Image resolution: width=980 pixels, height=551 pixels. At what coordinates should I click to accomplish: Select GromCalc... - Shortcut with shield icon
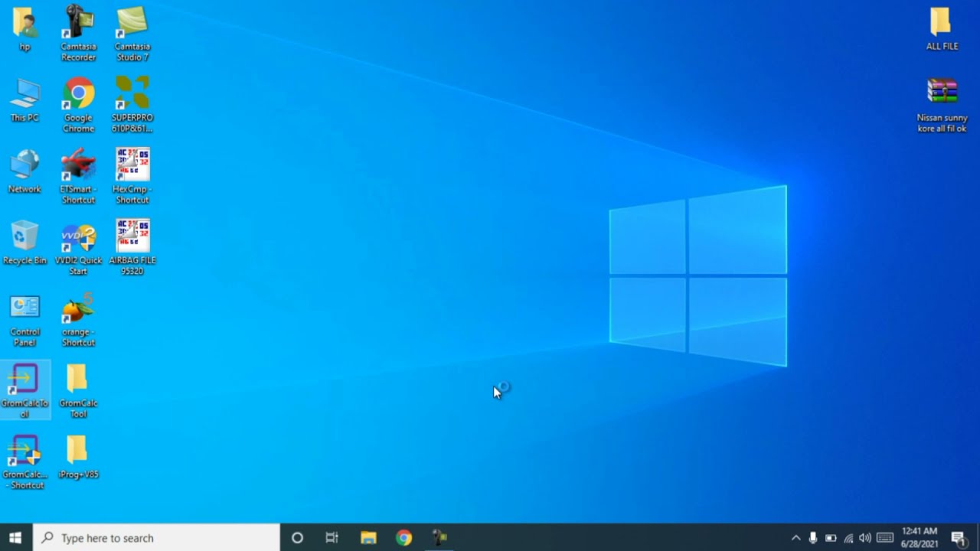click(x=24, y=462)
